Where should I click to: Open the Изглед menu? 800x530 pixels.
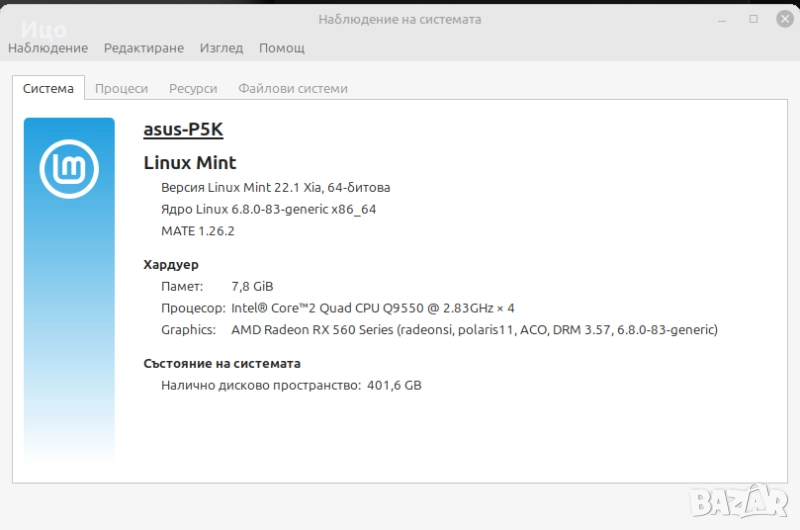point(221,48)
